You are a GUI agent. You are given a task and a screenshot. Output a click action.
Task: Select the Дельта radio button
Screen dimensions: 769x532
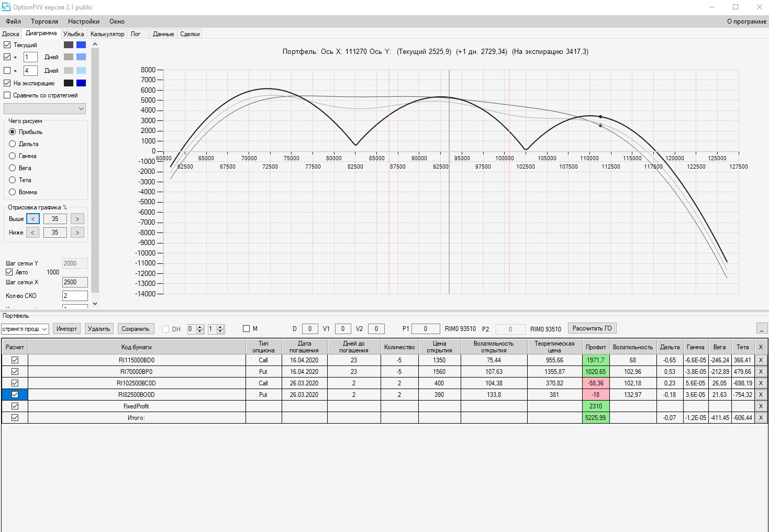click(12, 144)
